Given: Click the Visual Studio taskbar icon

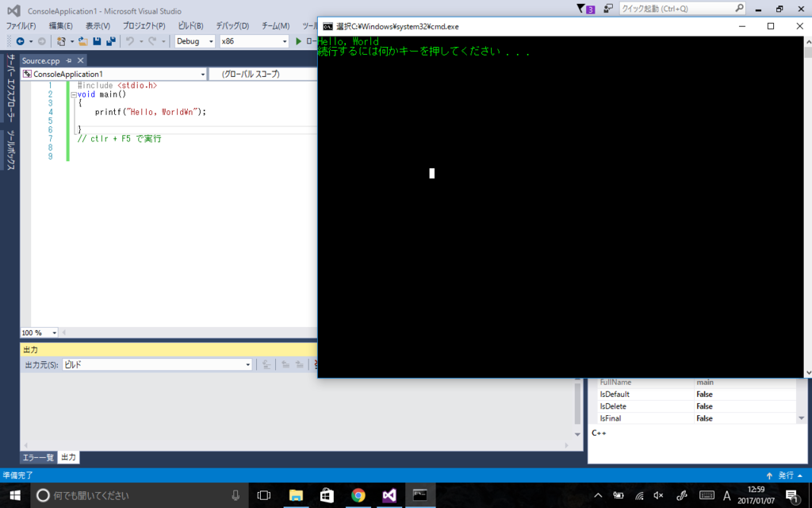Looking at the screenshot, I should pyautogui.click(x=389, y=495).
